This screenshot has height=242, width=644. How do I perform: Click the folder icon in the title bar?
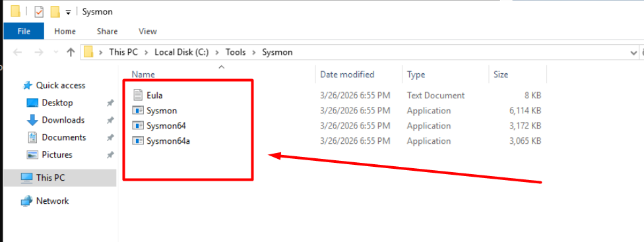(x=15, y=11)
